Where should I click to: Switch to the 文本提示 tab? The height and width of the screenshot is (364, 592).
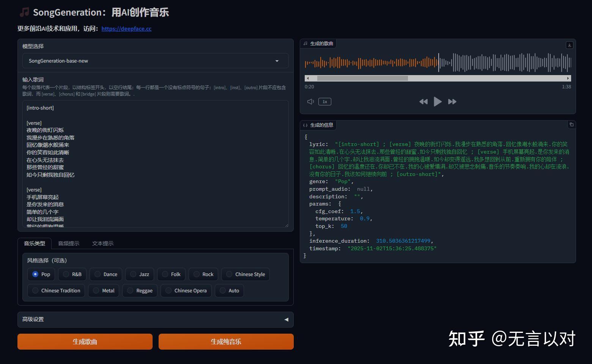point(102,243)
